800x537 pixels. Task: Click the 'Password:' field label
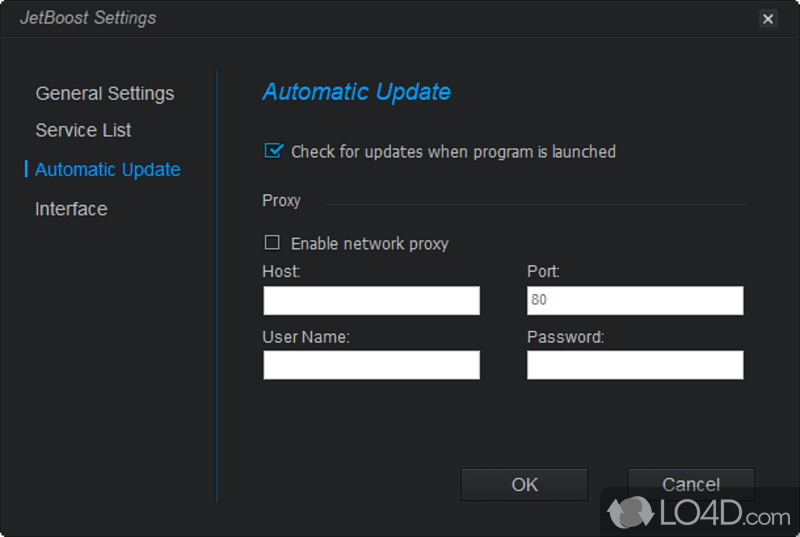click(565, 337)
